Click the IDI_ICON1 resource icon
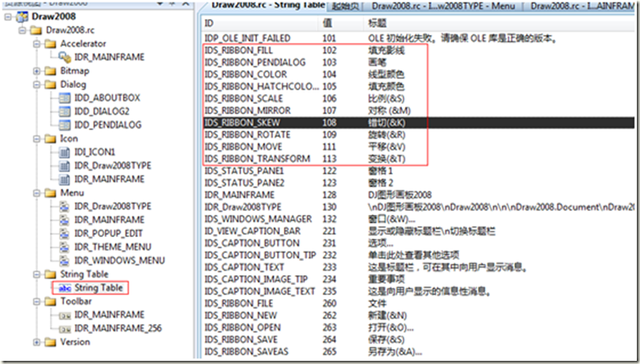 (64, 152)
